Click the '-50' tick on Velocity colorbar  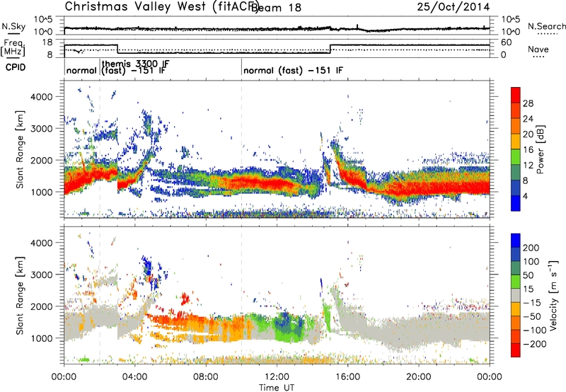532,316
